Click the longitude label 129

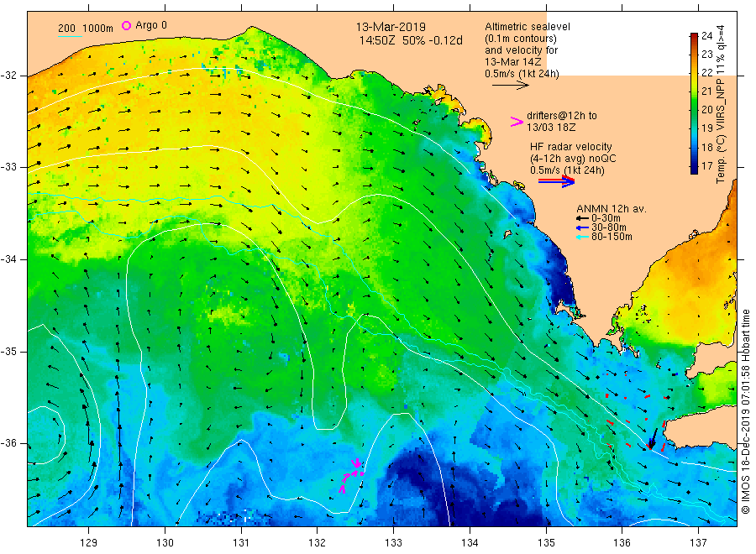pos(89,543)
